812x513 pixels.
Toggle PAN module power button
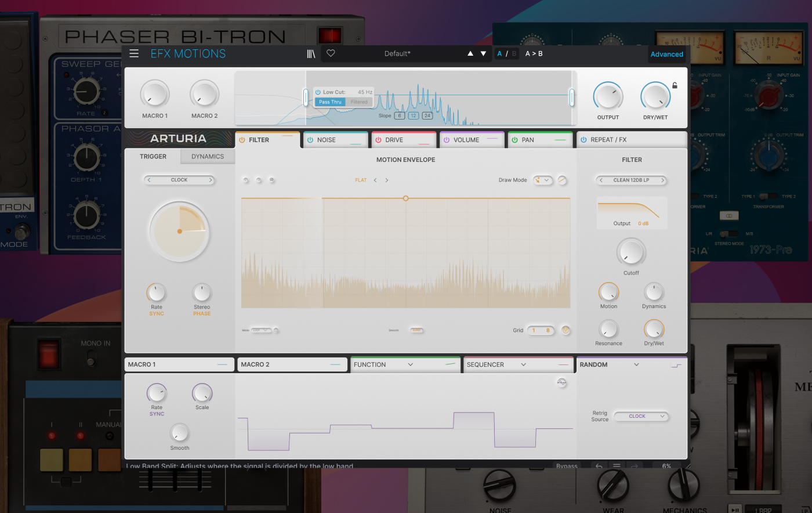(x=514, y=140)
